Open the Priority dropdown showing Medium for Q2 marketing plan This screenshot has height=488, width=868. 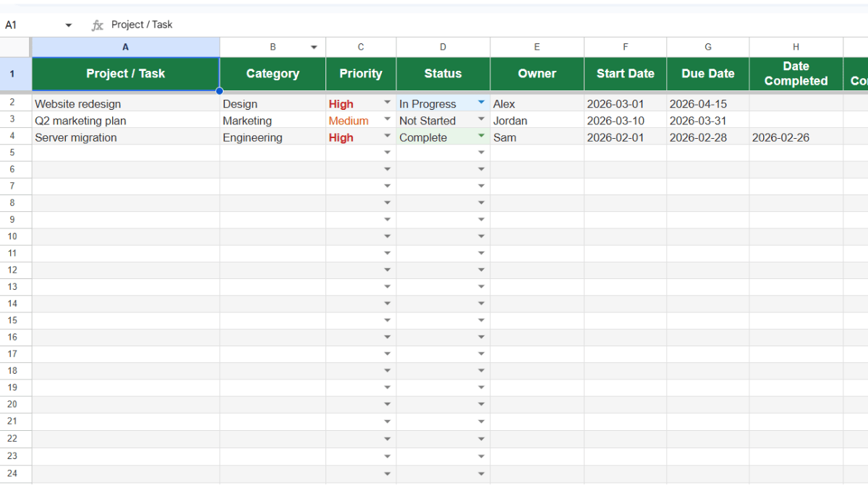click(x=388, y=121)
